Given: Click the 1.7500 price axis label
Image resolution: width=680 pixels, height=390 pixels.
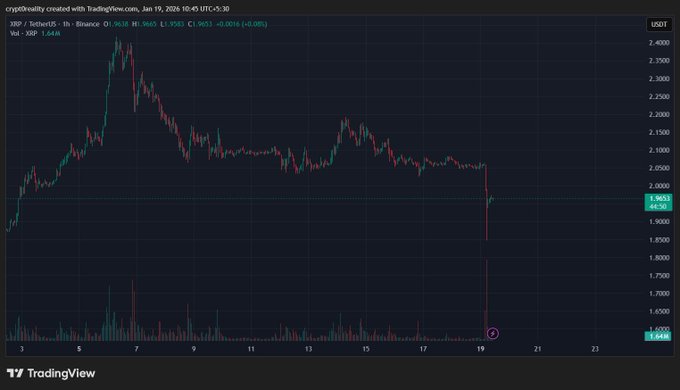Looking at the screenshot, I should click(x=659, y=275).
